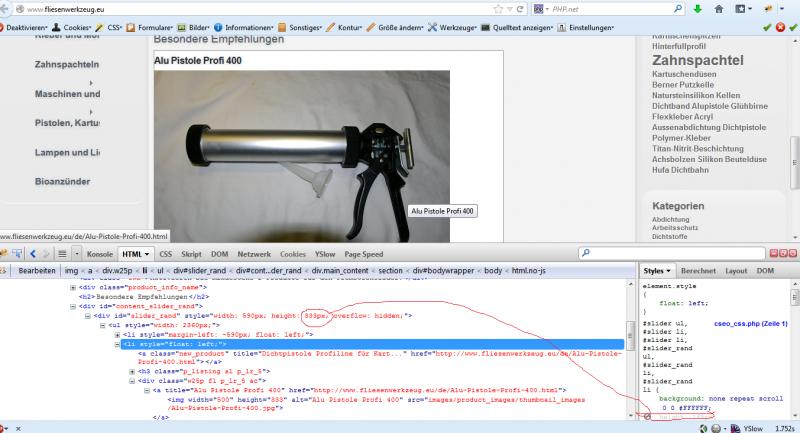
Task: Click the cseo_css.php source link
Action: click(x=750, y=324)
